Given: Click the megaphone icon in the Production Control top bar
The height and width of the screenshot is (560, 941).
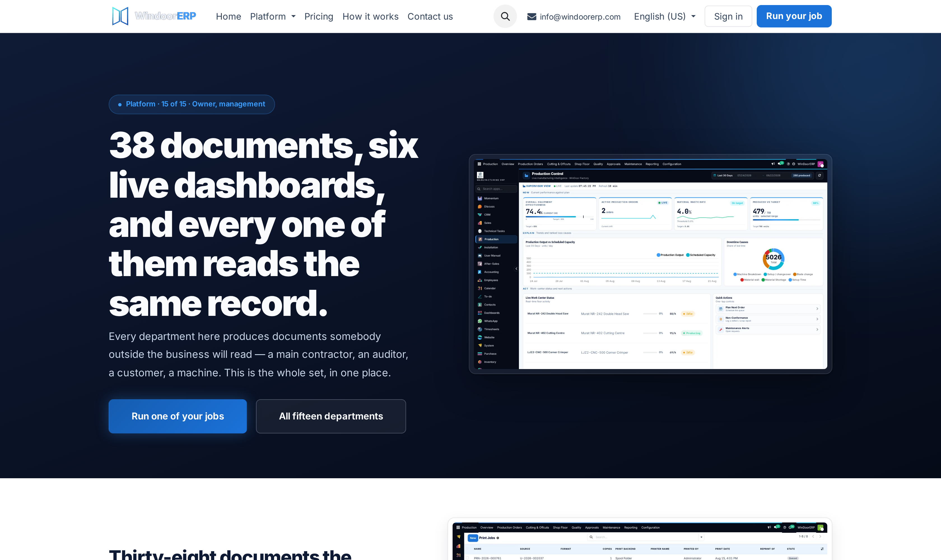Looking at the screenshot, I should pyautogui.click(x=773, y=164).
